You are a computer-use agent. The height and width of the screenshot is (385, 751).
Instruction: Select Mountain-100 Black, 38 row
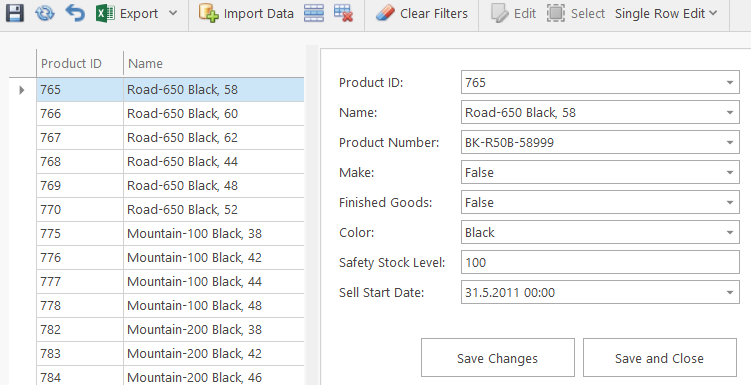tap(171, 233)
